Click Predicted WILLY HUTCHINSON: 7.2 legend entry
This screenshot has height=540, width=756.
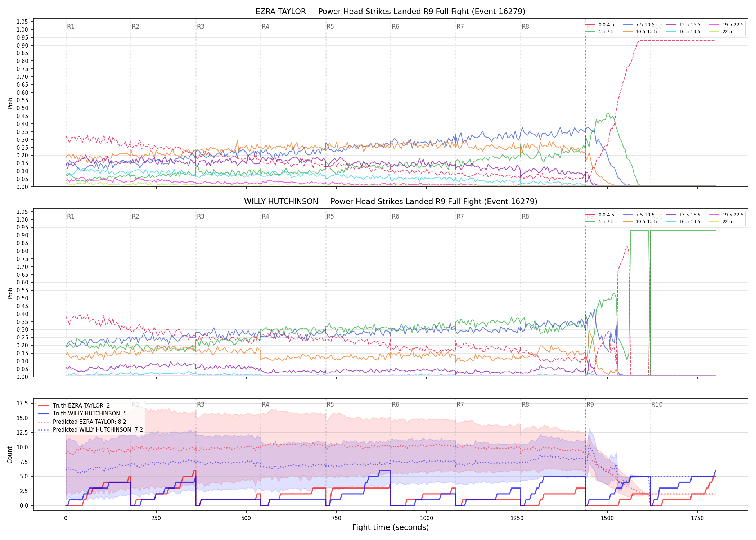pos(90,429)
